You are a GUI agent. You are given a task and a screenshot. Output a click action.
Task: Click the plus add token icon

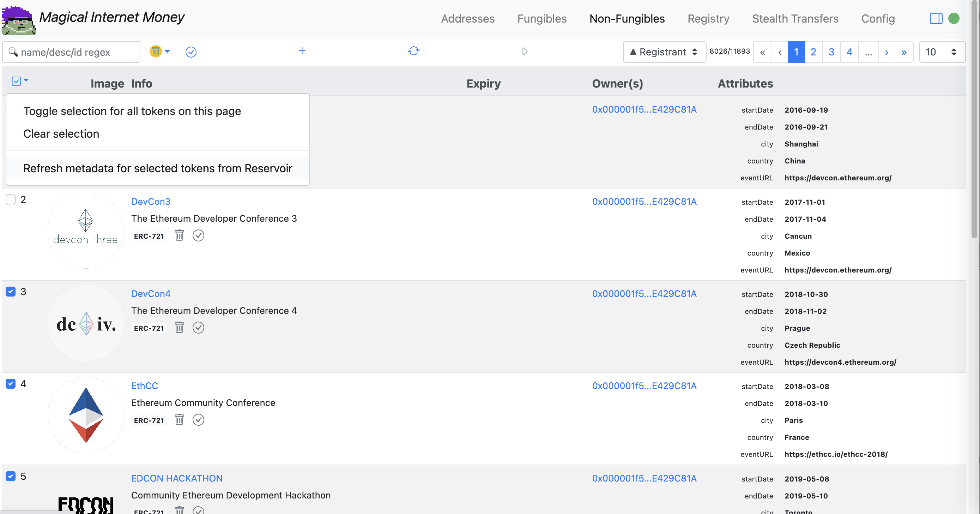302,51
